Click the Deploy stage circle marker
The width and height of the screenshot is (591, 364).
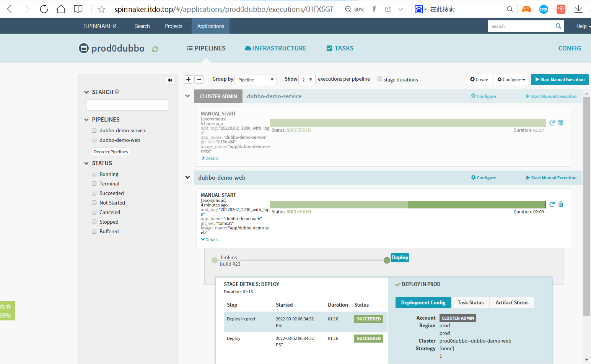[387, 260]
